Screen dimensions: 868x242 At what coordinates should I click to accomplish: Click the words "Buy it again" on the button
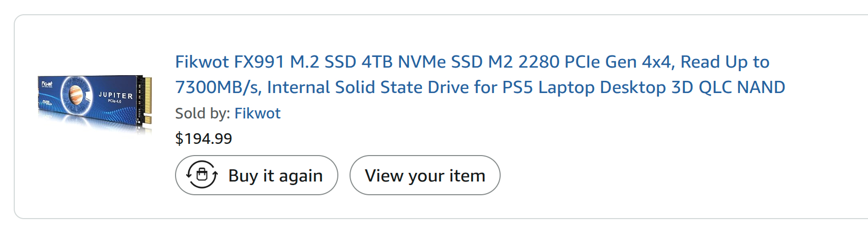click(275, 175)
